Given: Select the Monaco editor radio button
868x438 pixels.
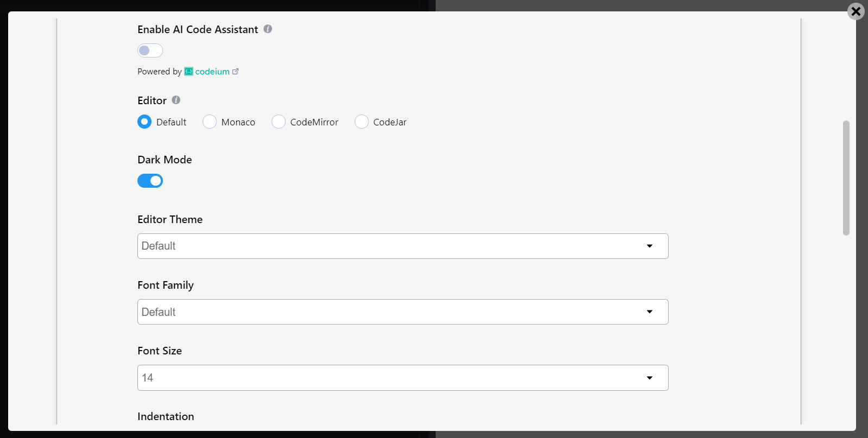Looking at the screenshot, I should 210,122.
